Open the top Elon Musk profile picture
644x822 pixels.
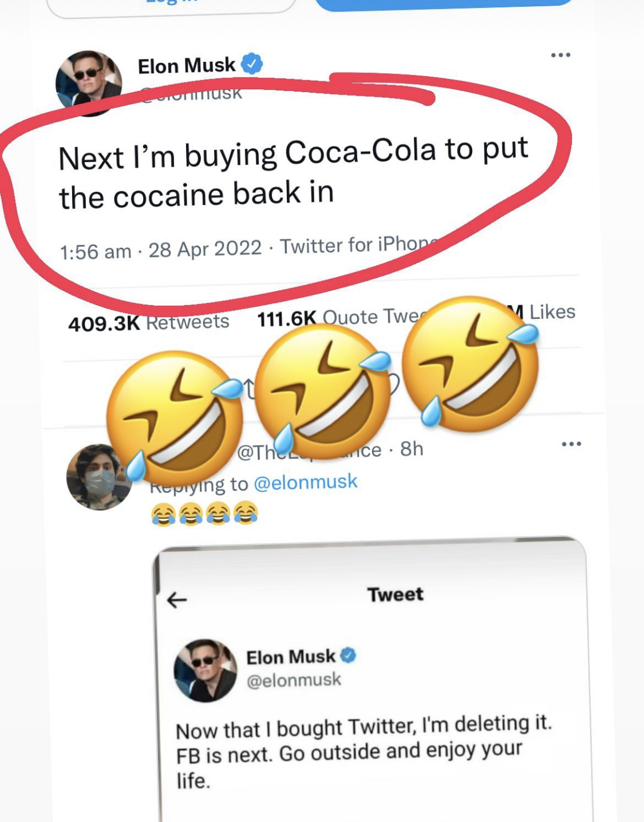(x=89, y=83)
